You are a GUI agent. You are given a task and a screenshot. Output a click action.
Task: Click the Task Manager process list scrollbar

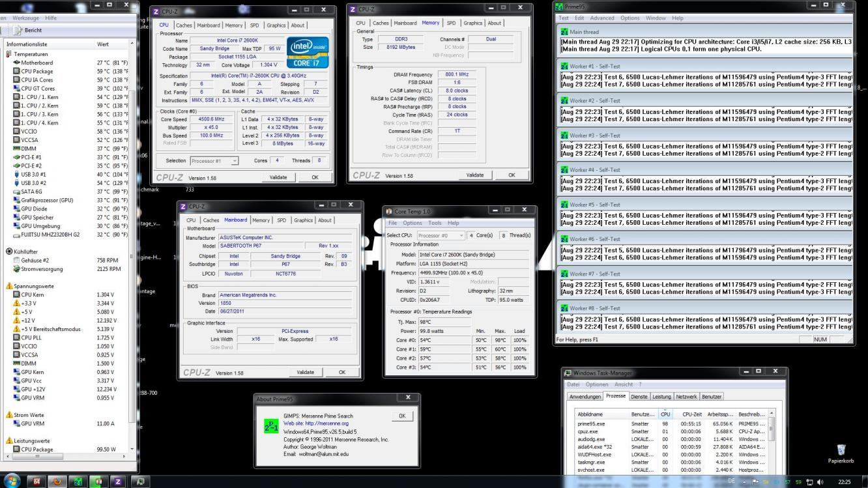[x=772, y=441]
